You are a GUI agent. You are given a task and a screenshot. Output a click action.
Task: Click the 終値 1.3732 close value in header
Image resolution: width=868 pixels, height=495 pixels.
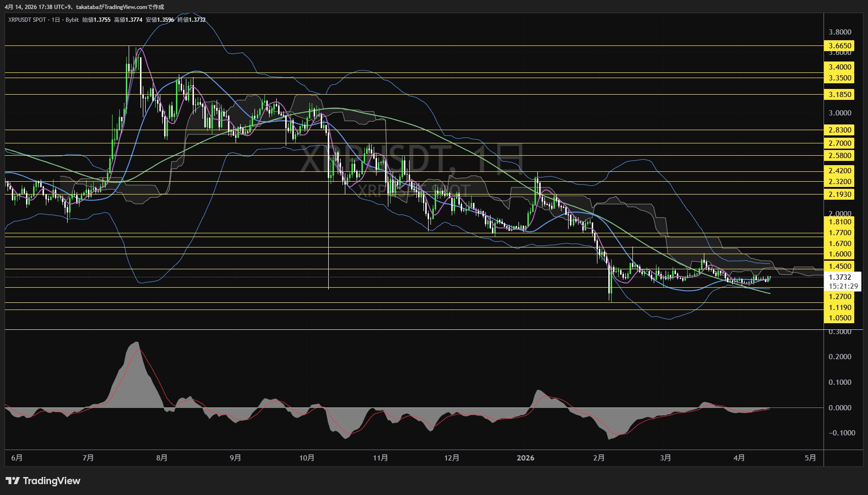point(191,20)
